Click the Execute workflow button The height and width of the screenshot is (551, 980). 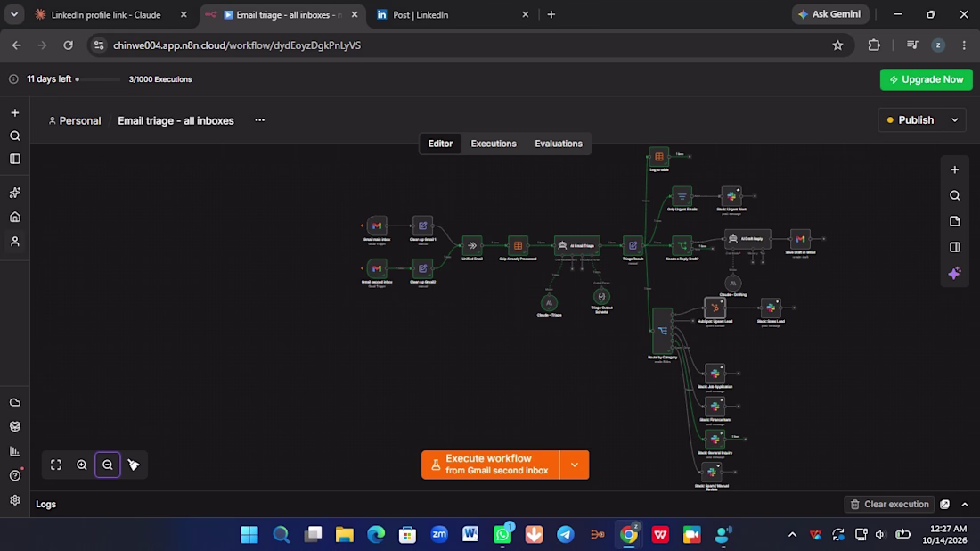[491, 465]
